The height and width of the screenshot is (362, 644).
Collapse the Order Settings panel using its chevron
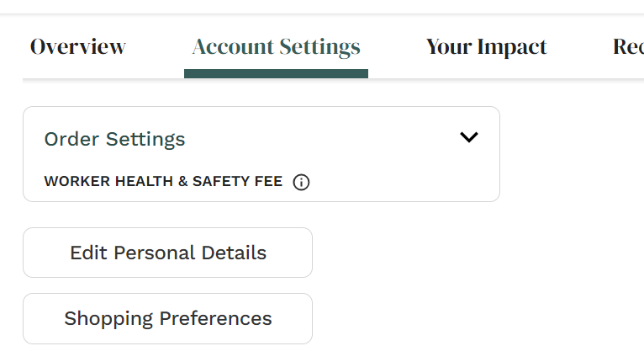(469, 137)
